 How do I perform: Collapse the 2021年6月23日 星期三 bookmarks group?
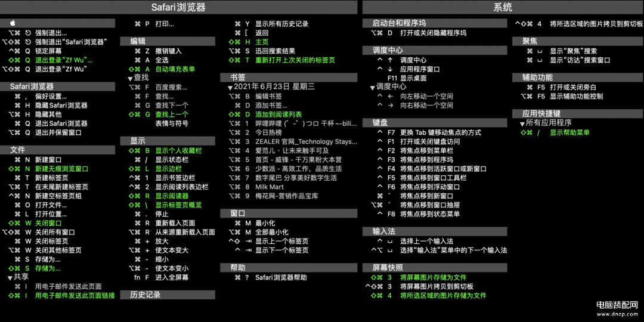point(230,88)
